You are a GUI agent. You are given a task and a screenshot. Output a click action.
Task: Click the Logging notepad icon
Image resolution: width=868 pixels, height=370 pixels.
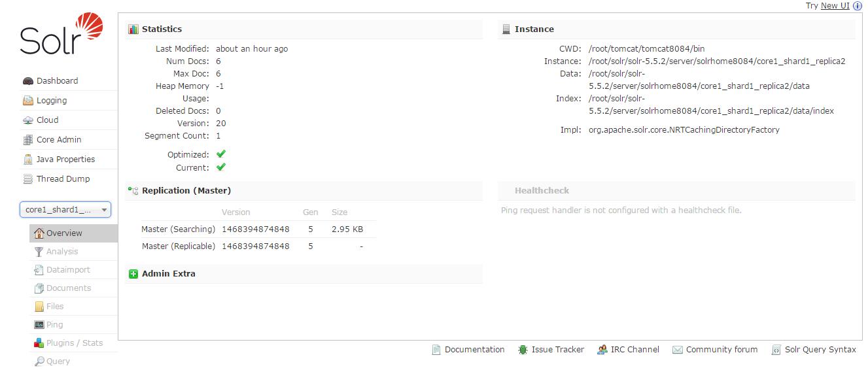point(28,101)
